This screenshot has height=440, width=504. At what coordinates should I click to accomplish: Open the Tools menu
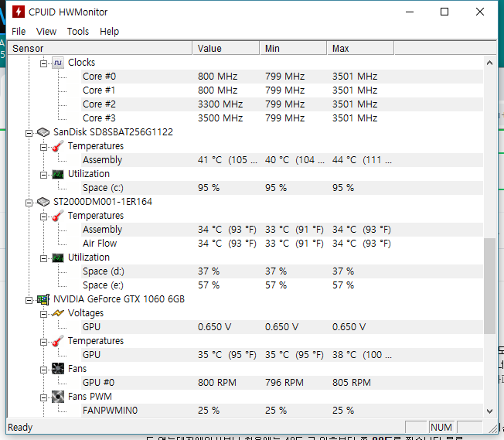(x=78, y=32)
